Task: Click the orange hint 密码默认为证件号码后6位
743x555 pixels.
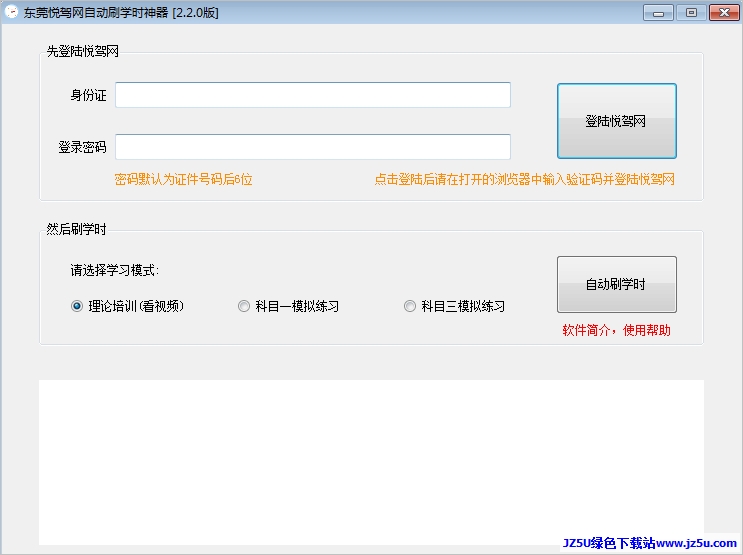Action: point(183,180)
